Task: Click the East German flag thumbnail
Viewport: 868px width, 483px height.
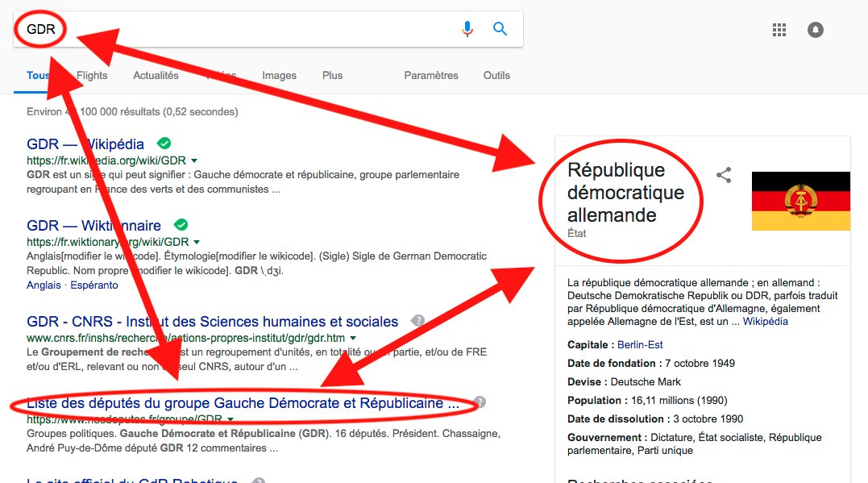Action: click(x=800, y=201)
